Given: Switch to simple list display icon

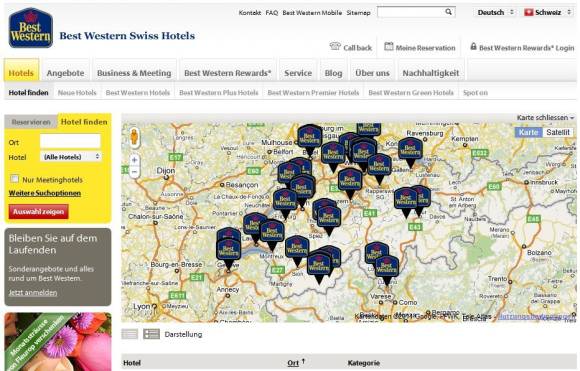Looking at the screenshot, I should click(x=130, y=334).
